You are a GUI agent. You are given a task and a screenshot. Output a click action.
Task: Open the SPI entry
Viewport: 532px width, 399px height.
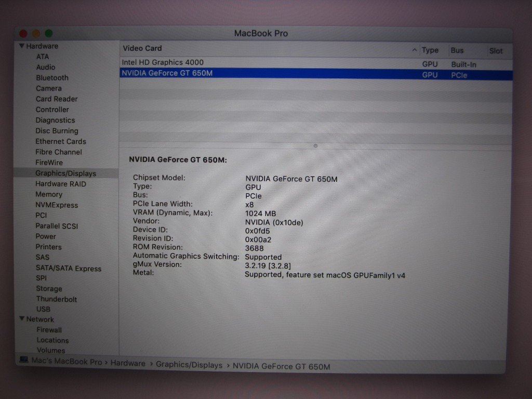pyautogui.click(x=41, y=278)
